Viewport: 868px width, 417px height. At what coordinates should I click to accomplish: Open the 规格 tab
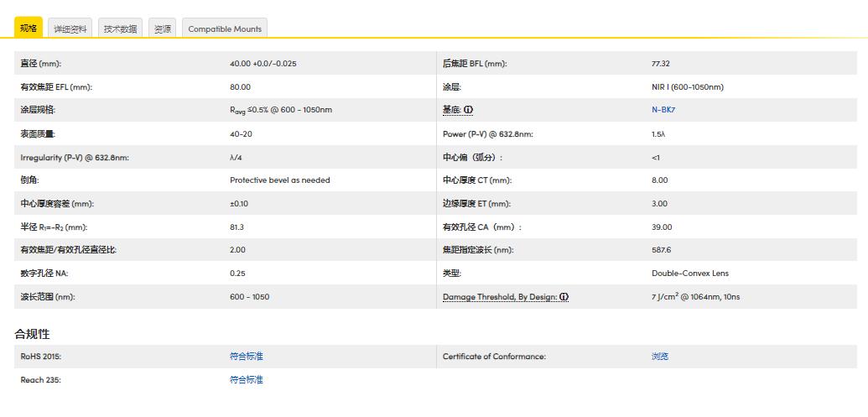pos(29,29)
